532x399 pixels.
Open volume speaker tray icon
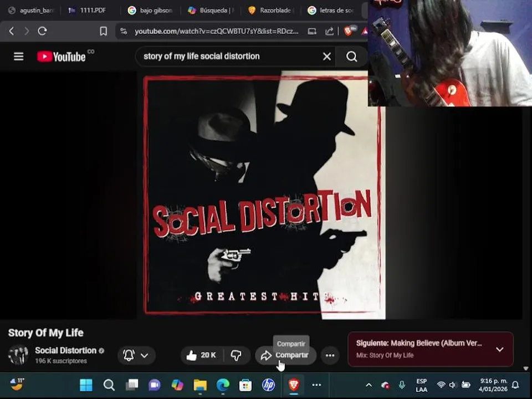point(453,385)
